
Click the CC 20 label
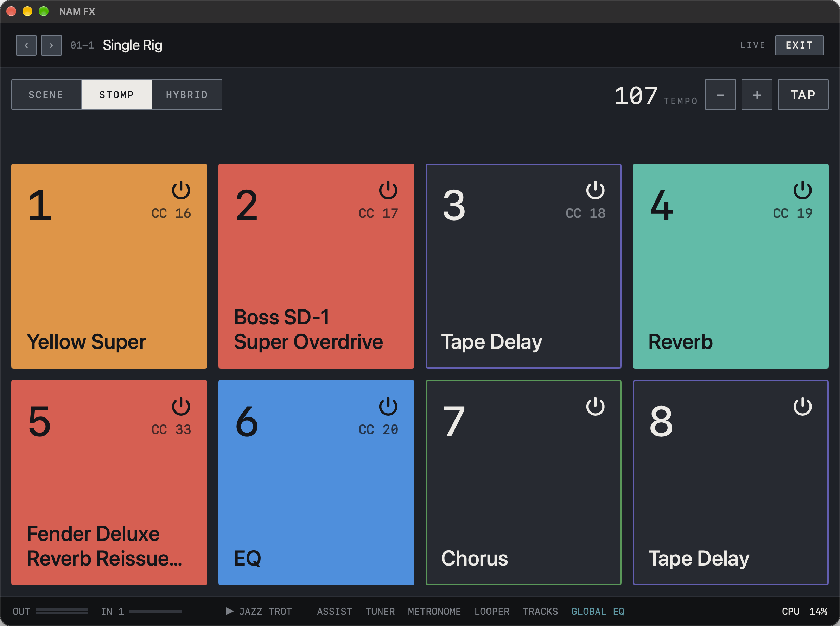(x=378, y=429)
